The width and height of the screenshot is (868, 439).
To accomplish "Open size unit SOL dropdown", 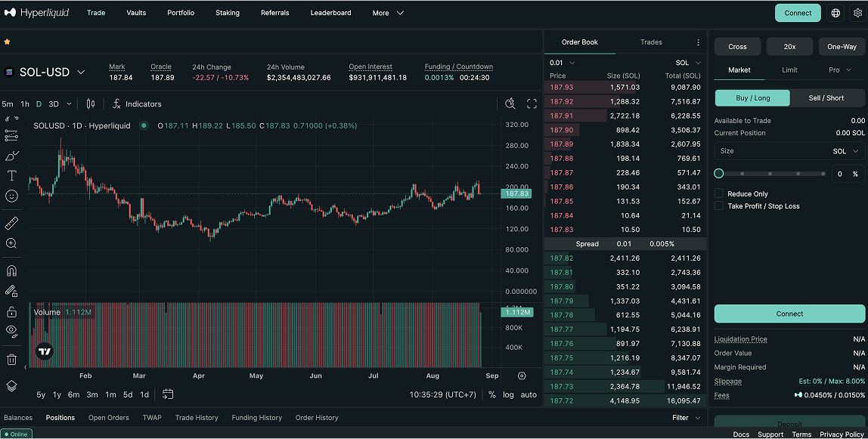I will pos(846,151).
